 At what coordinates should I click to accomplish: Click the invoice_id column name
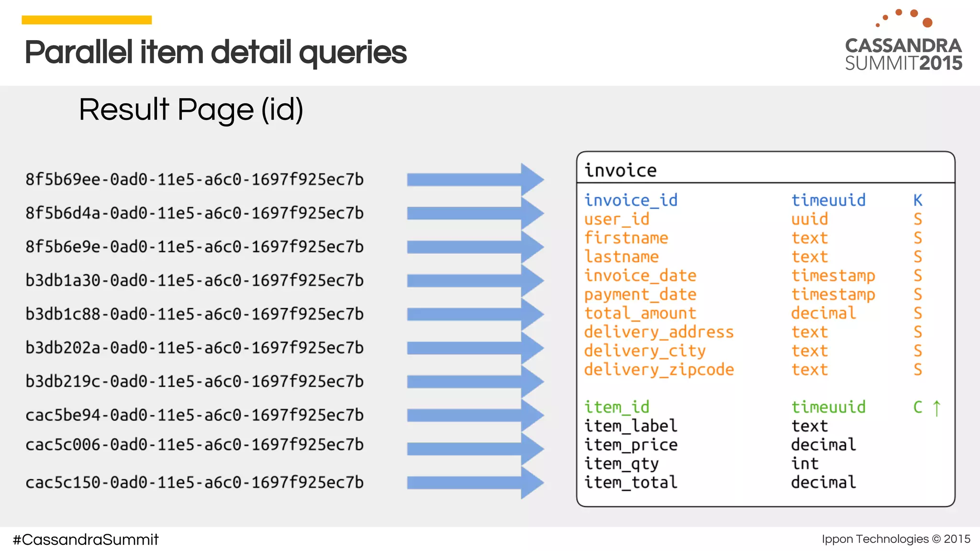coord(631,200)
